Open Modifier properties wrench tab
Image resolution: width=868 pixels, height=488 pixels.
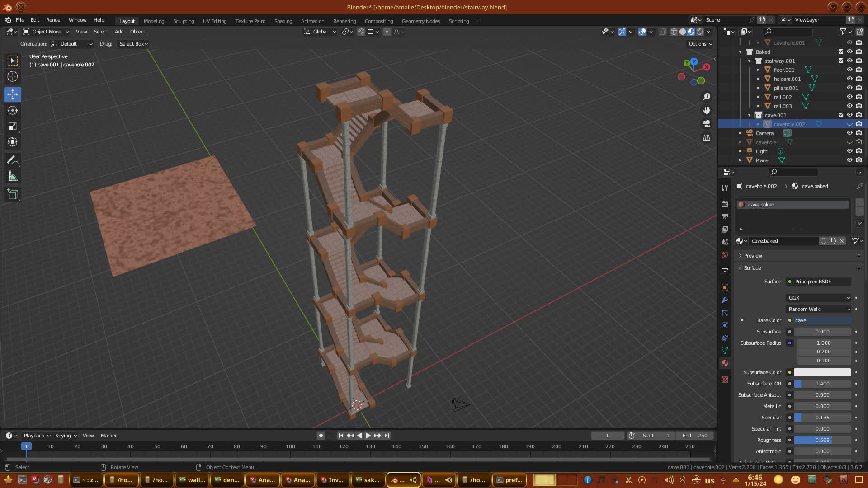coord(725,300)
